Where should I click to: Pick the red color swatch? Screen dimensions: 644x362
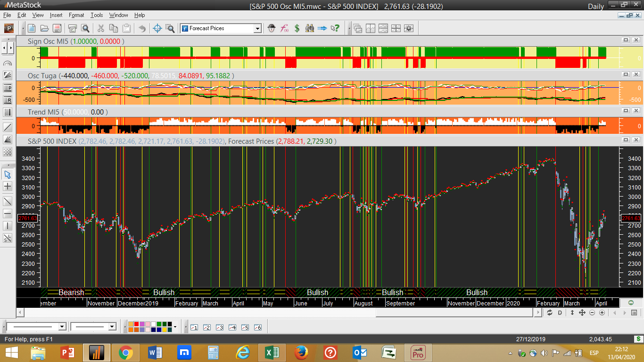(137, 324)
